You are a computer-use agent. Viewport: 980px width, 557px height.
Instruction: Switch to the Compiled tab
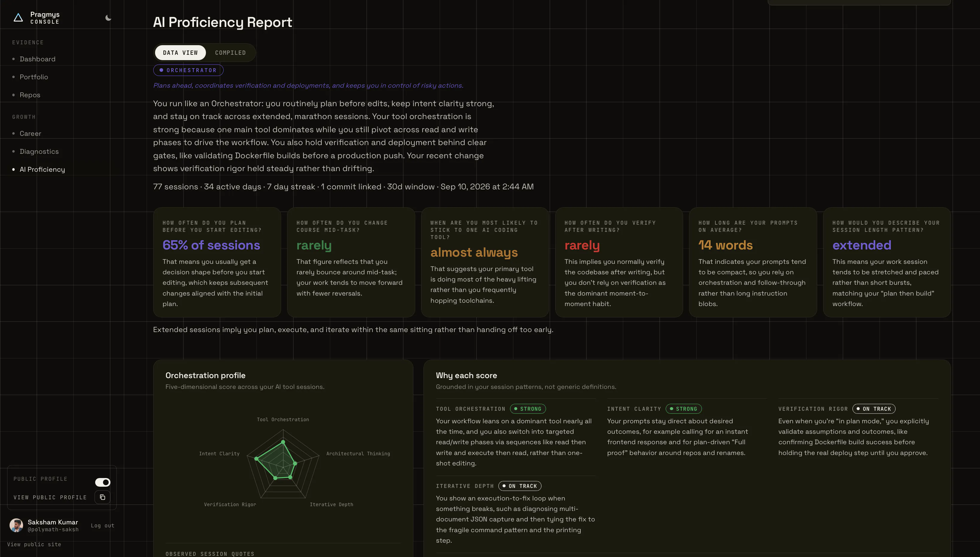click(230, 53)
